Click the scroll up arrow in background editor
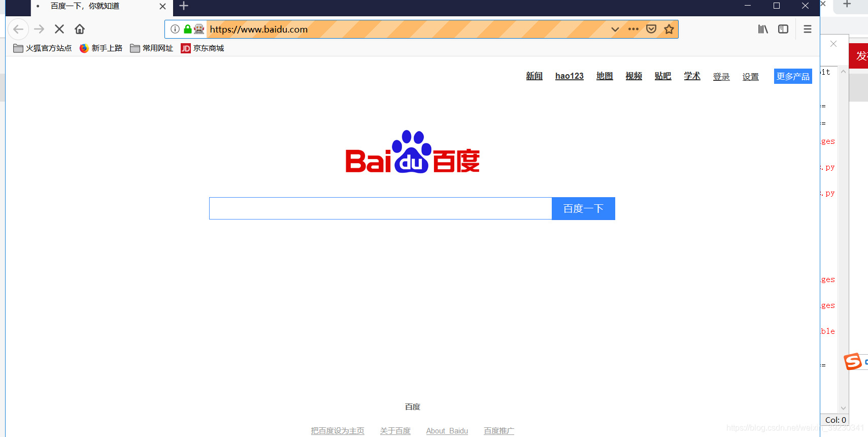This screenshot has height=437, width=868. tap(844, 72)
